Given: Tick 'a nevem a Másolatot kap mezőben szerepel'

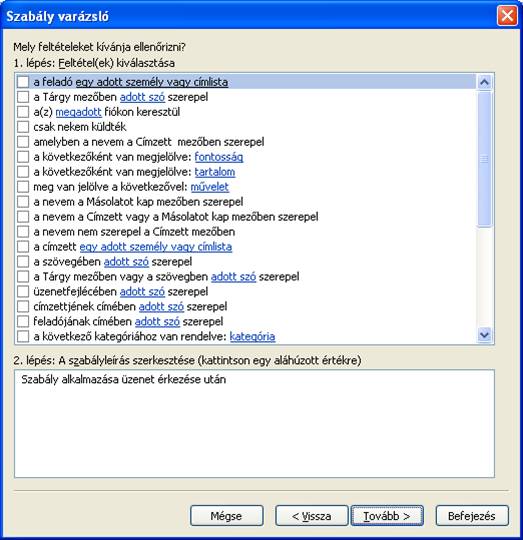Looking at the screenshot, I should pyautogui.click(x=23, y=201).
